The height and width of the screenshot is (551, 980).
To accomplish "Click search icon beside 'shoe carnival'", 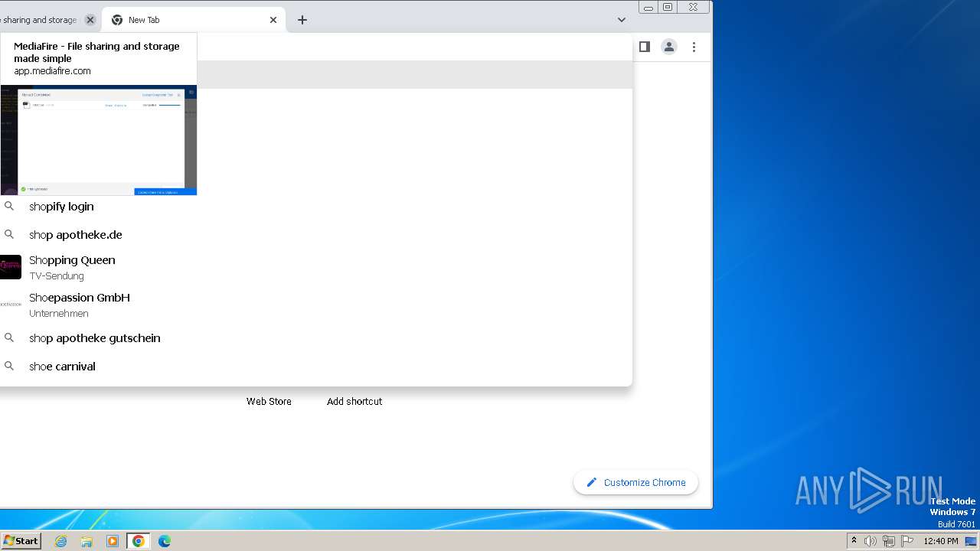I will pyautogui.click(x=9, y=366).
